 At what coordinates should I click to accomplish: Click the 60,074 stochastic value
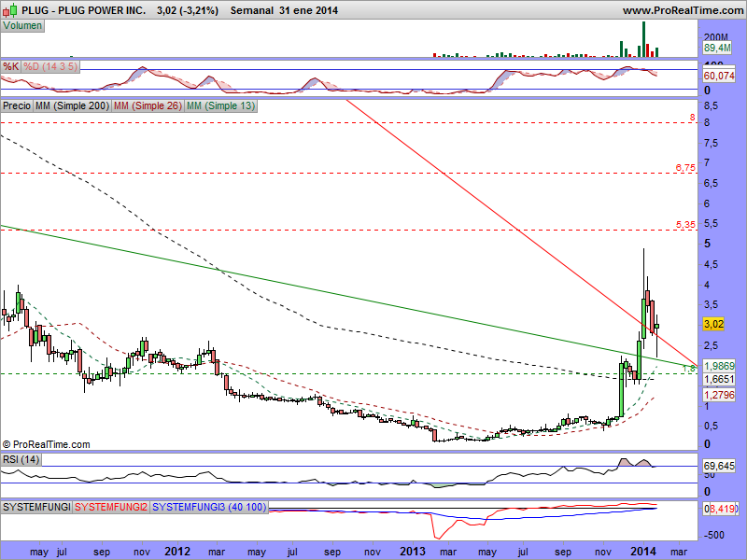pos(719,76)
